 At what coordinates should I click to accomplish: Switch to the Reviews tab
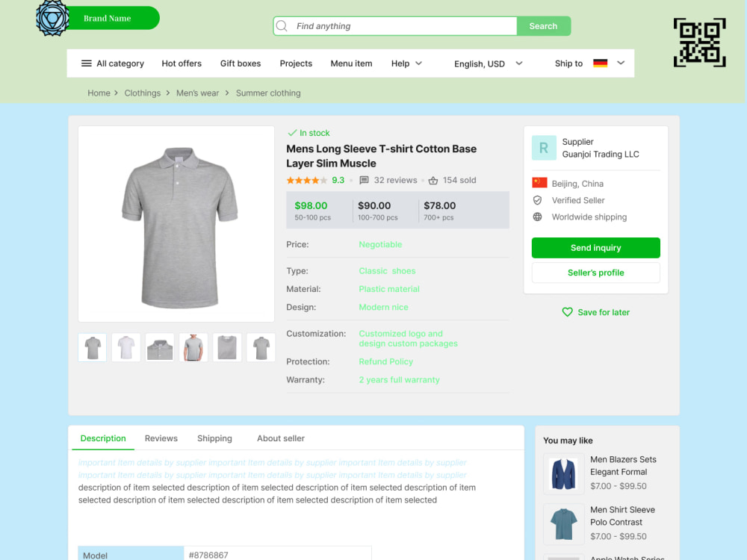coord(161,438)
